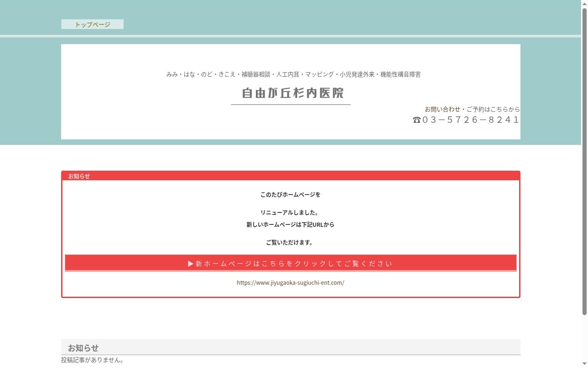This screenshot has height=368, width=588.
Task: Click phone number 03-5726-8241
Action: point(466,120)
